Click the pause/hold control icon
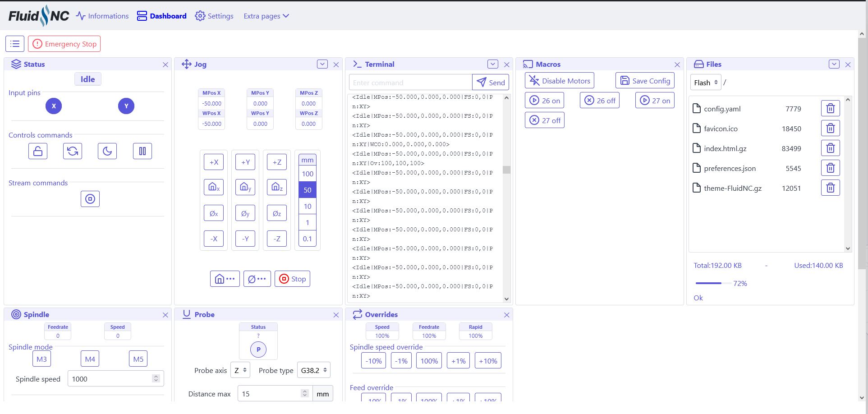This screenshot has width=868, height=414. pos(142,151)
